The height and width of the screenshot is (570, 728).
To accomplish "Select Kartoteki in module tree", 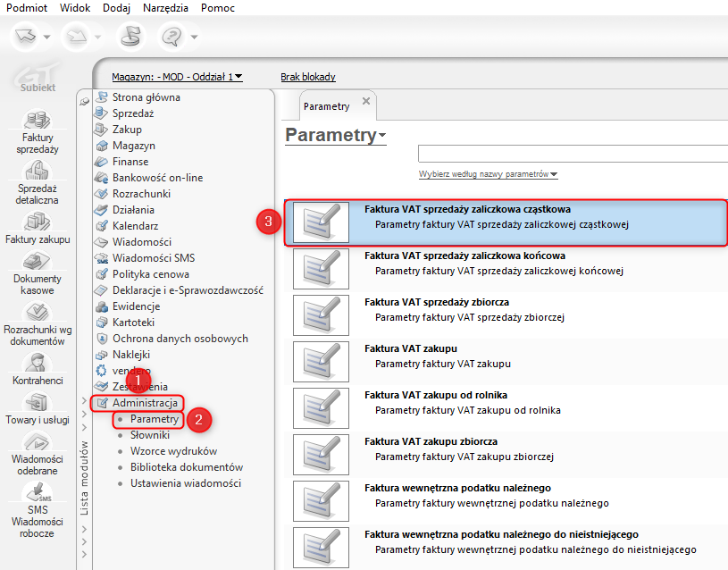I will pyautogui.click(x=133, y=322).
